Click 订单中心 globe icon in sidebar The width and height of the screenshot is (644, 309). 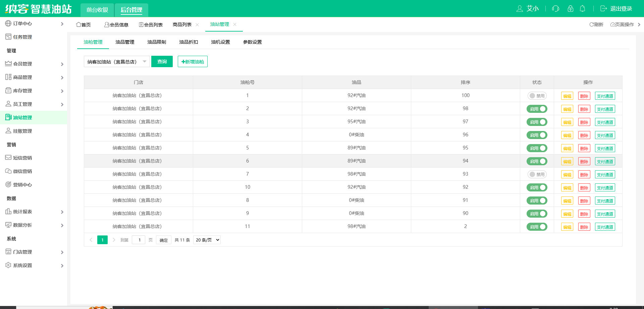click(8, 24)
